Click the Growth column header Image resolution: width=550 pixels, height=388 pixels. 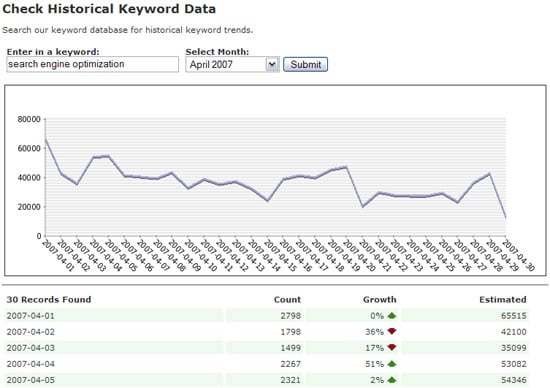[380, 300]
